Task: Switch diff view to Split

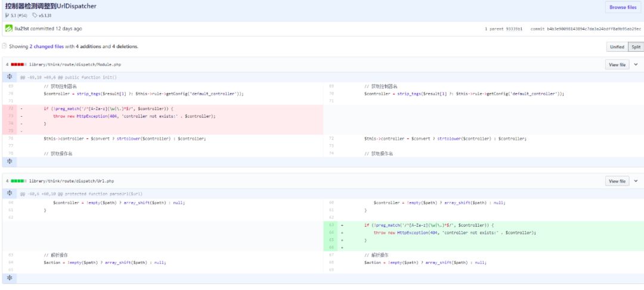Action: (636, 47)
